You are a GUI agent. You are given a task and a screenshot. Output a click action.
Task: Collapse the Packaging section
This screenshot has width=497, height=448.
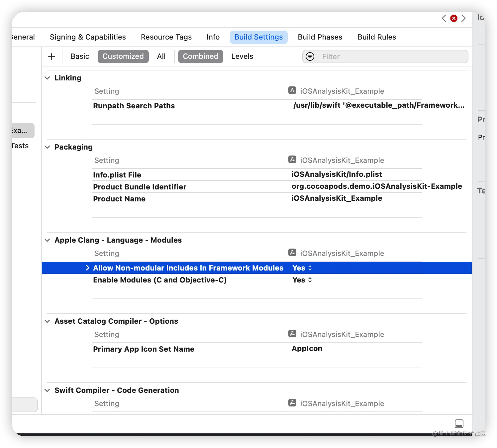(48, 147)
